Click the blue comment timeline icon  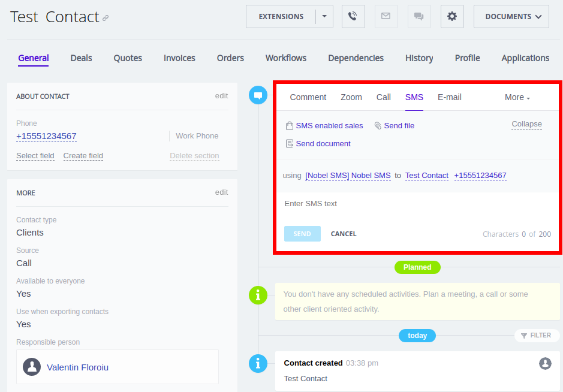[x=258, y=95]
